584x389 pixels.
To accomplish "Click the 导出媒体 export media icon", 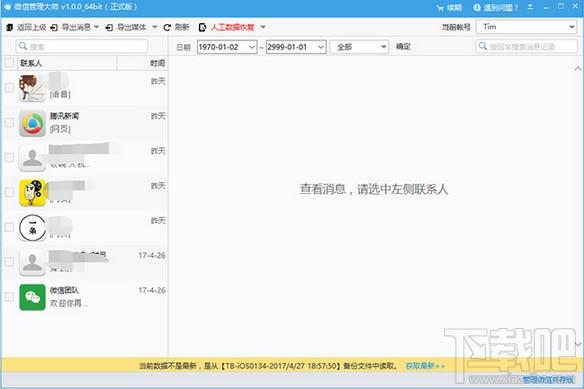I will pyautogui.click(x=110, y=28).
